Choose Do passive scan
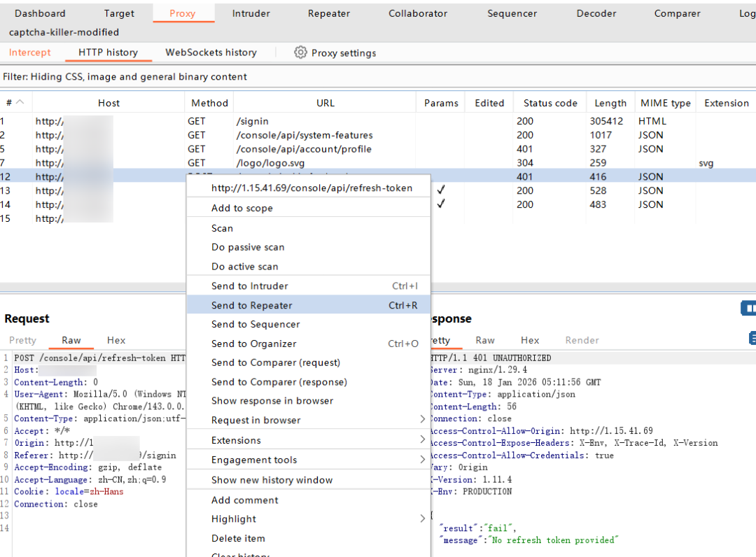This screenshot has width=756, height=557. [309, 247]
